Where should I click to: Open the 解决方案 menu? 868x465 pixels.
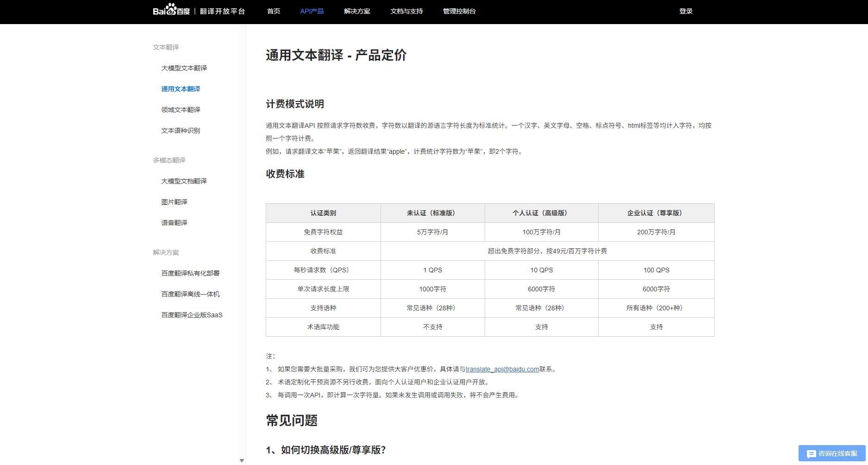(357, 11)
